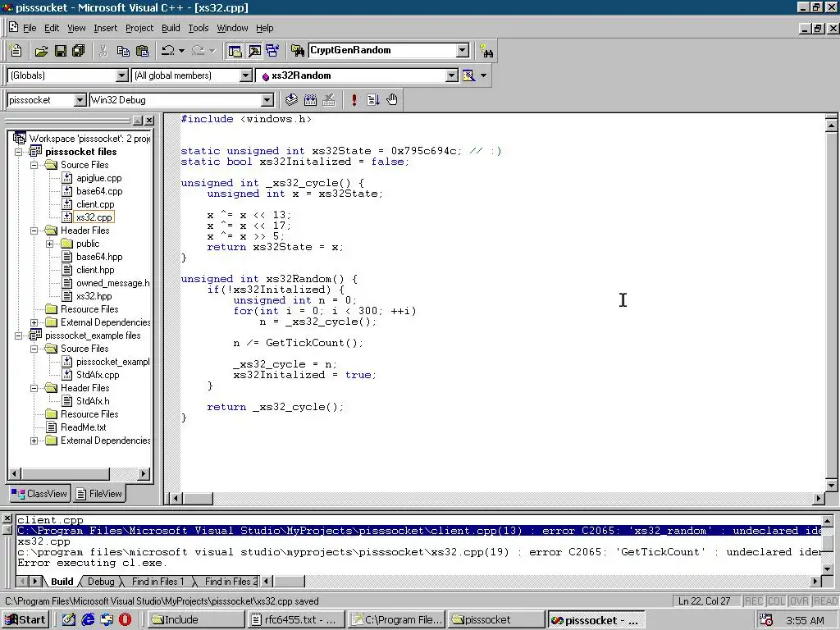Viewport: 840px width, 630px height.
Task: Collapse the pisssocket files project node
Action: pyautogui.click(x=19, y=152)
